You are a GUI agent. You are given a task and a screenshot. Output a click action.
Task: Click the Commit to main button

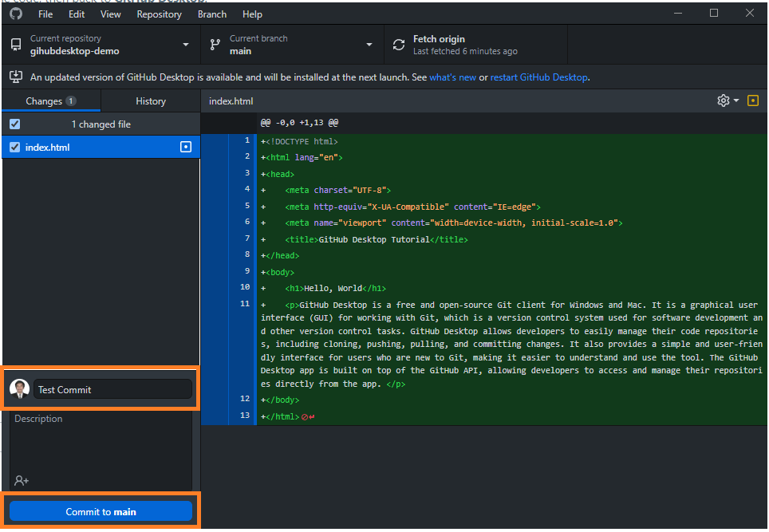point(101,511)
